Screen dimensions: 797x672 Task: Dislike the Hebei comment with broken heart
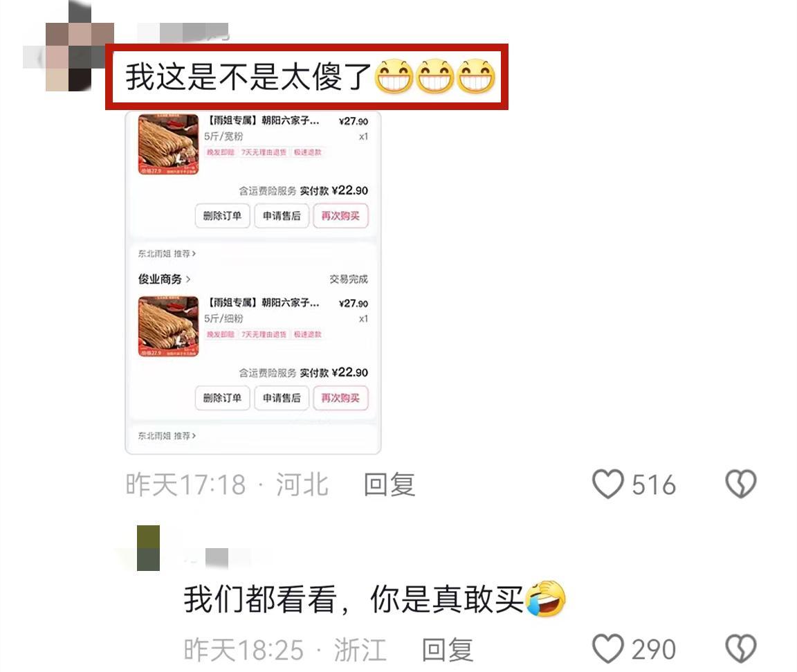[740, 484]
